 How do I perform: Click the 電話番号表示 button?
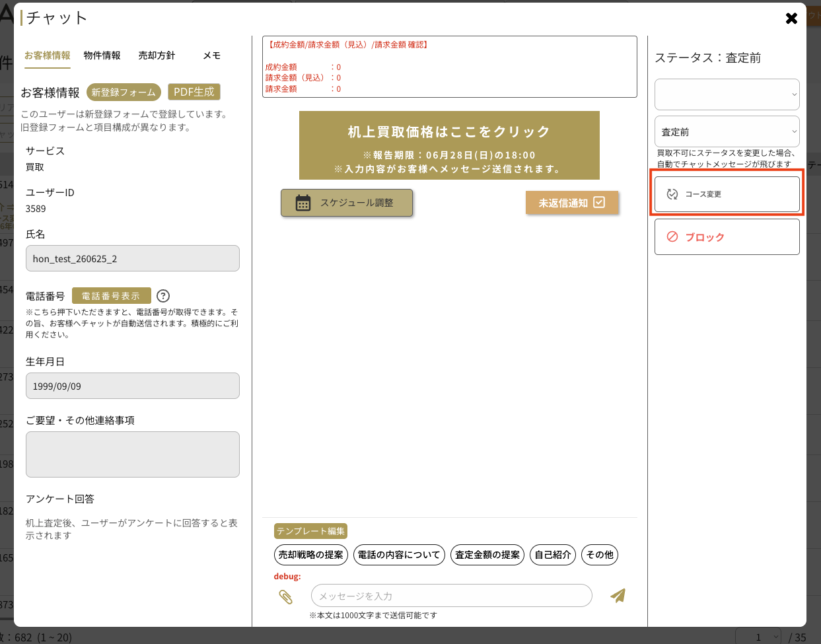pos(111,296)
